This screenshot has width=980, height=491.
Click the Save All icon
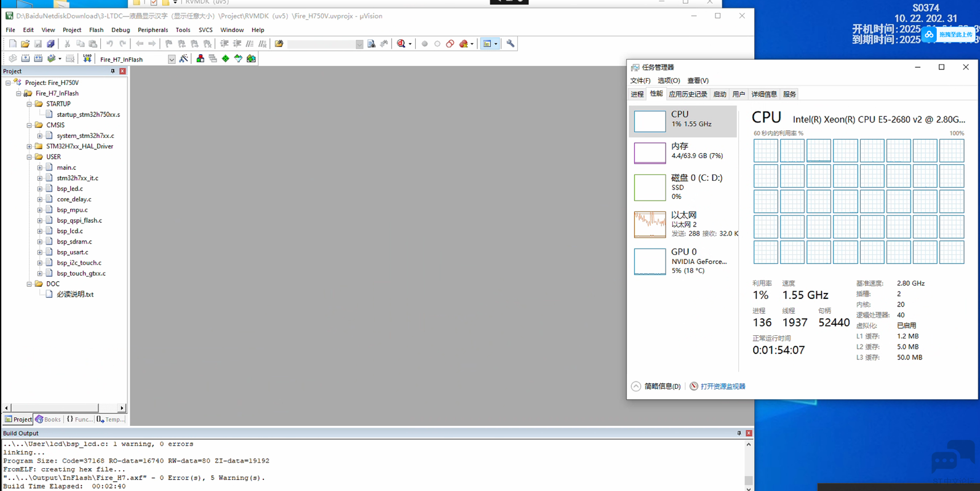[x=50, y=44]
